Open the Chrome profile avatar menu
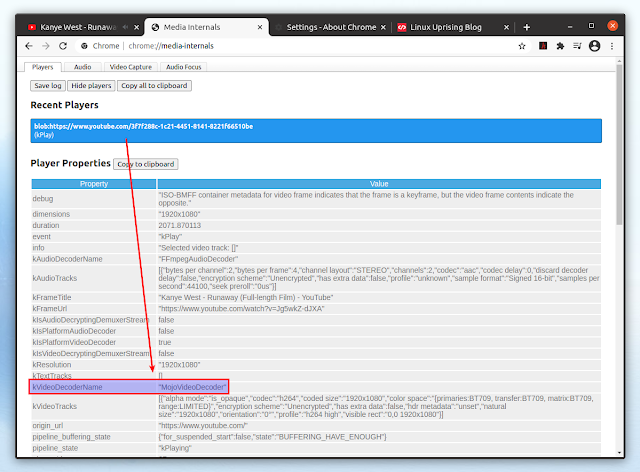This screenshot has height=472, width=640. tap(595, 46)
